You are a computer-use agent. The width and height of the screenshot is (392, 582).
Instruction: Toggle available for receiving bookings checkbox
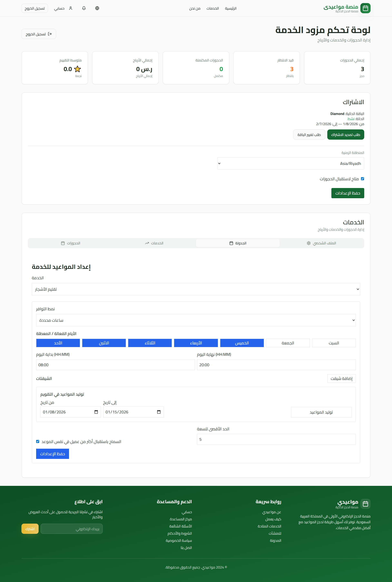coord(363,179)
